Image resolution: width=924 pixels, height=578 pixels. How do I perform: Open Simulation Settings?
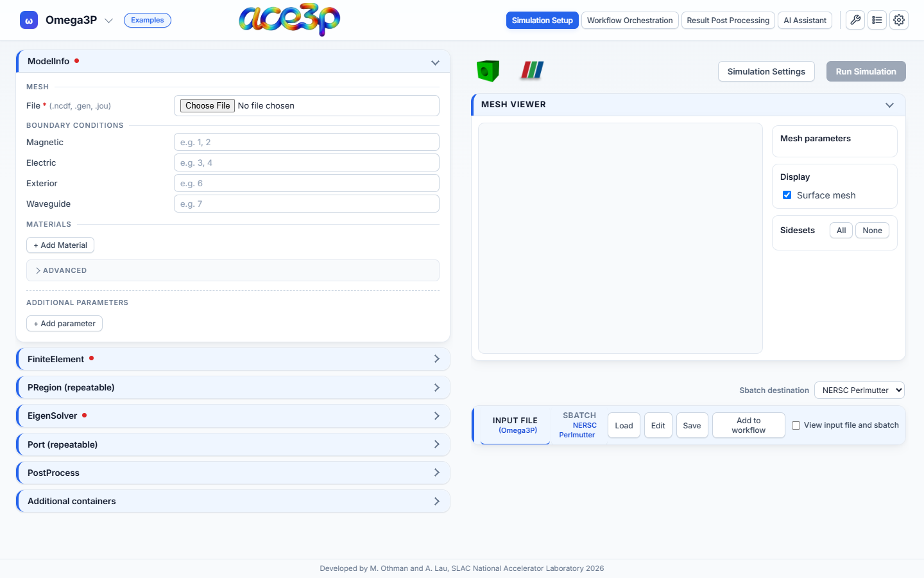pyautogui.click(x=766, y=71)
